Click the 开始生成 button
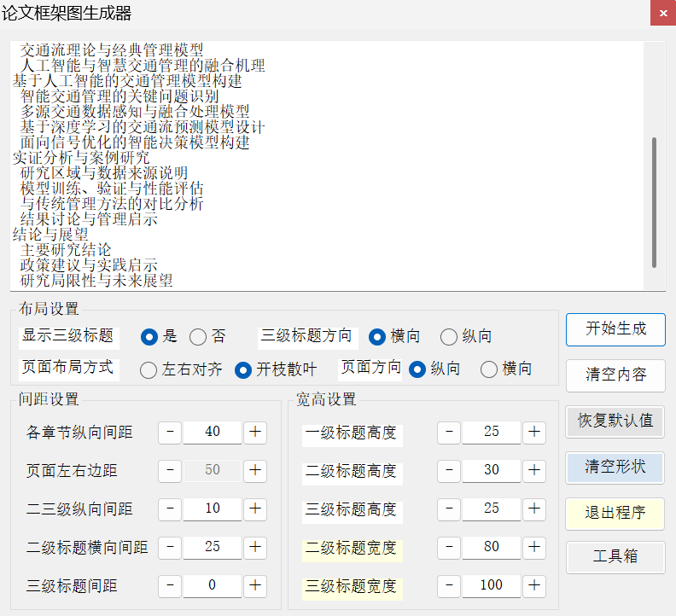Viewport: 676px width, 616px height. coord(615,329)
